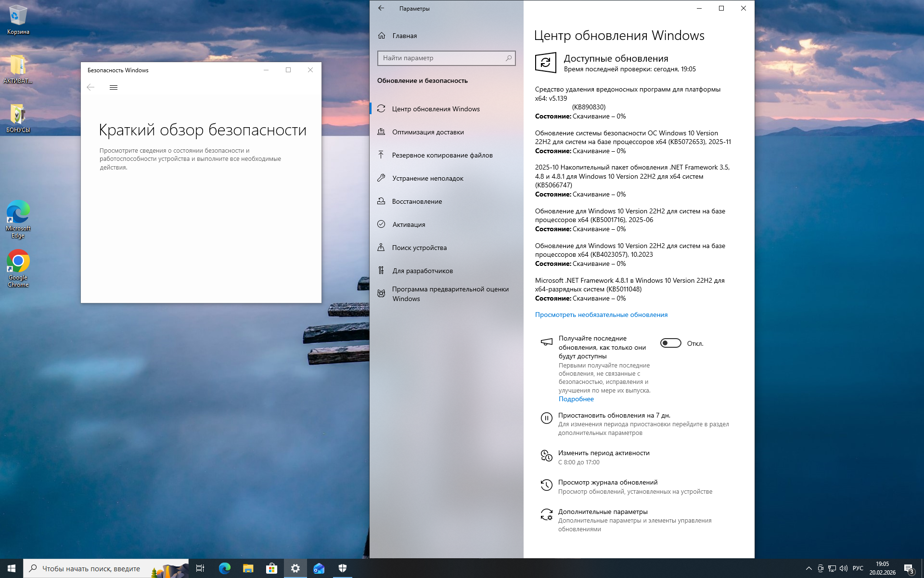Open Microsoft Store from the taskbar
This screenshot has width=924, height=578.
tap(271, 568)
